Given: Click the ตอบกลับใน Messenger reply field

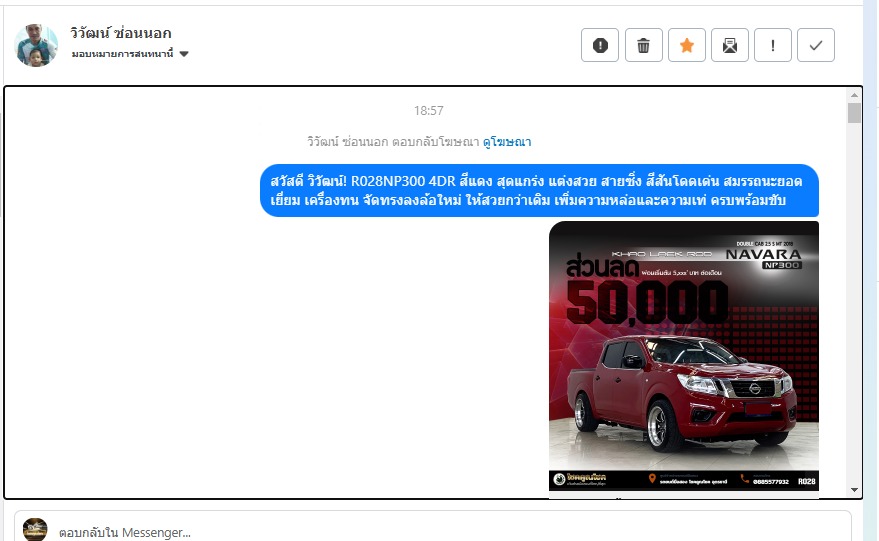Looking at the screenshot, I should click(433, 530).
